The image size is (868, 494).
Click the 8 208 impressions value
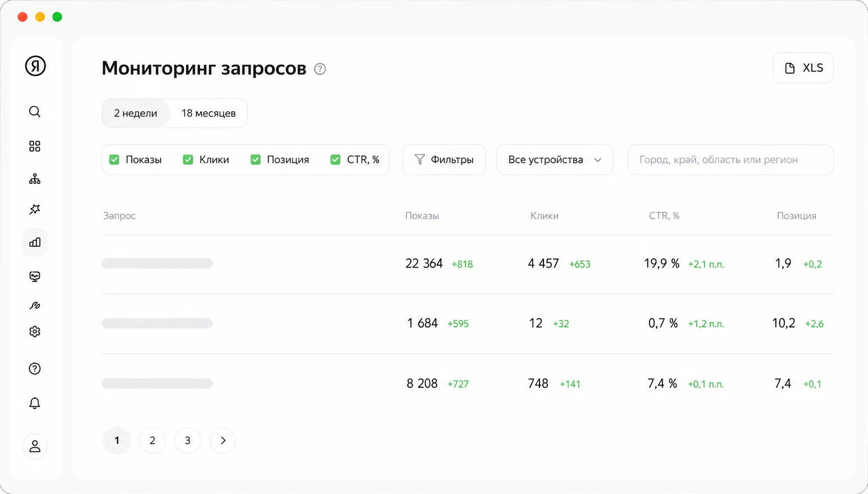click(422, 383)
